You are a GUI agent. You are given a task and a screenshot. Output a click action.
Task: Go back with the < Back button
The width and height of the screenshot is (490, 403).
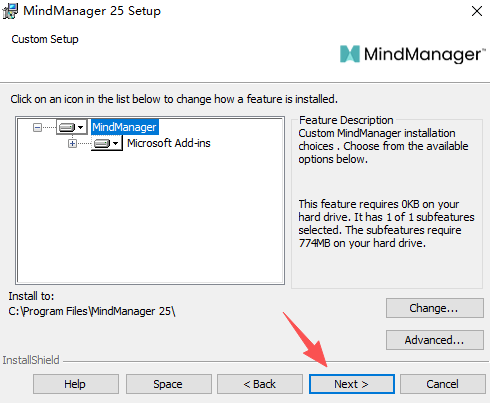[260, 384]
